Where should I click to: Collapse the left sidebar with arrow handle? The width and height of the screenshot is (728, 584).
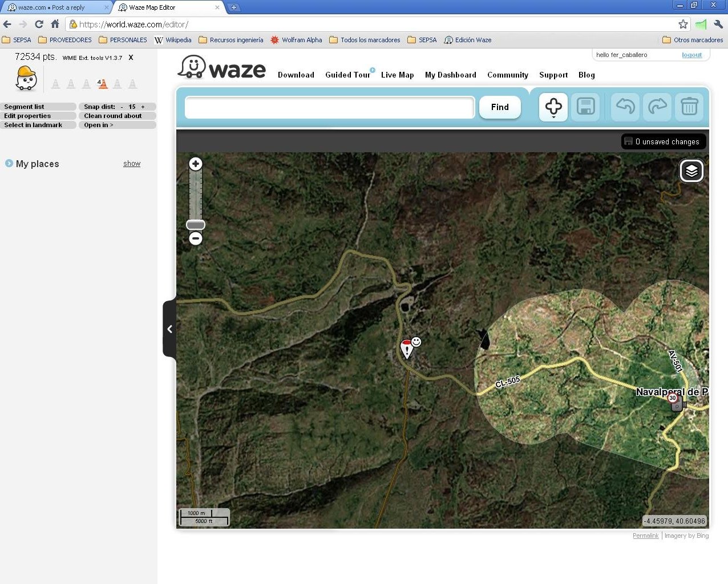pos(169,329)
